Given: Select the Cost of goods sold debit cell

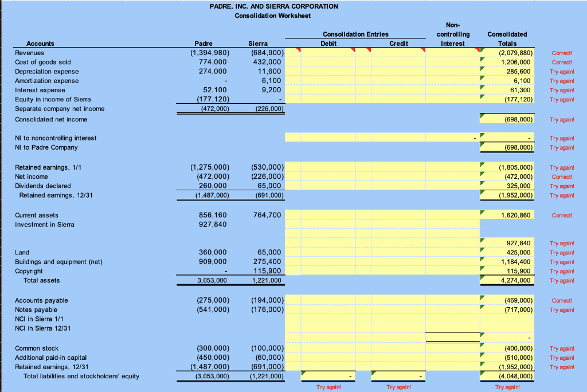Looking at the screenshot, I should pos(328,62).
